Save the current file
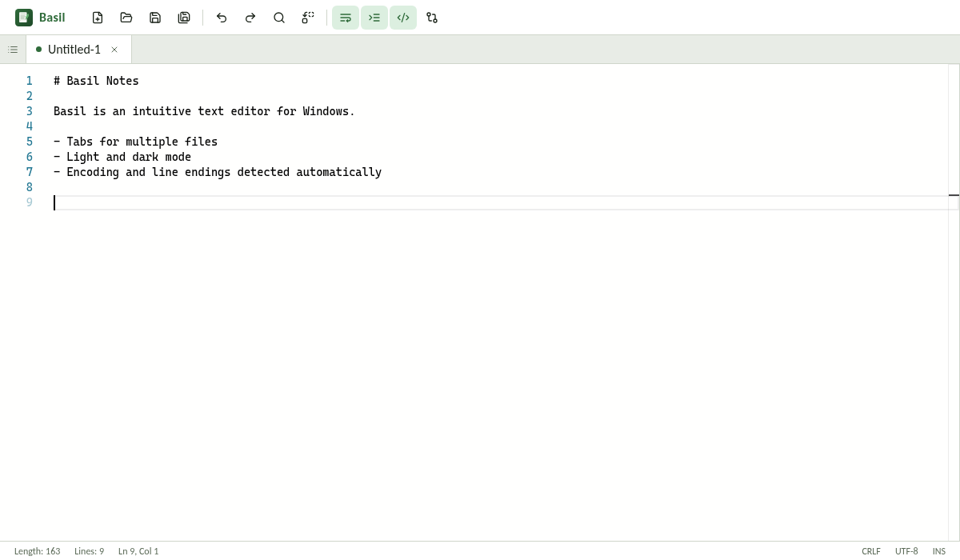 tap(155, 18)
